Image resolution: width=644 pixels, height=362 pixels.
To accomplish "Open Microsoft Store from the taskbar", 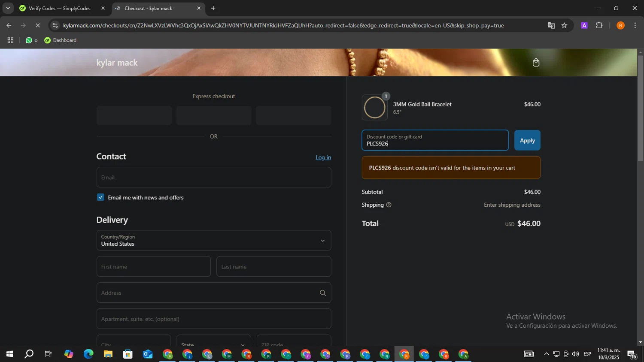I will click(x=128, y=354).
